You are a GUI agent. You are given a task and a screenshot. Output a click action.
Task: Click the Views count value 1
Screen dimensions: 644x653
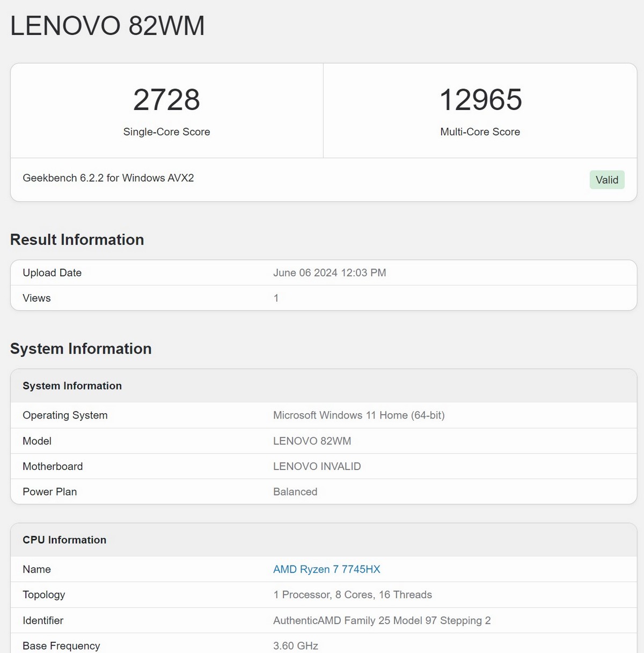[276, 298]
